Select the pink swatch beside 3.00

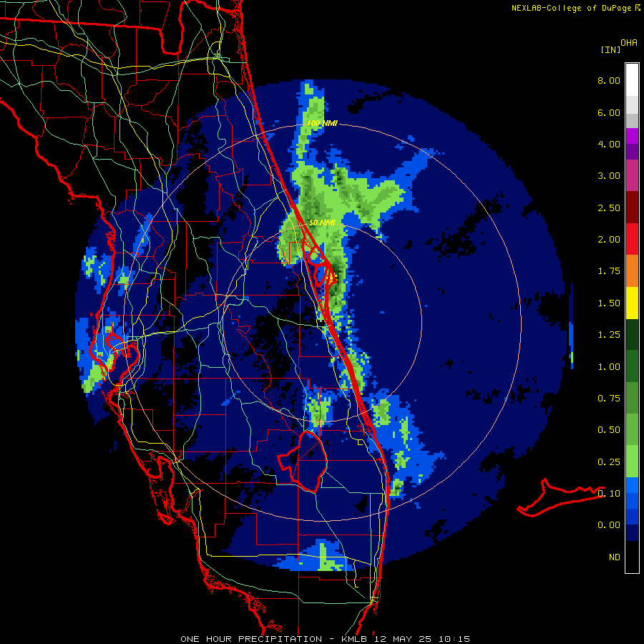(632, 176)
